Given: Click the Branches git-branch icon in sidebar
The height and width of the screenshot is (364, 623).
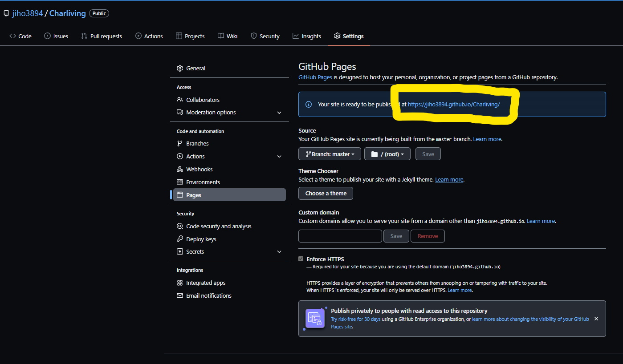Looking at the screenshot, I should click(x=180, y=143).
